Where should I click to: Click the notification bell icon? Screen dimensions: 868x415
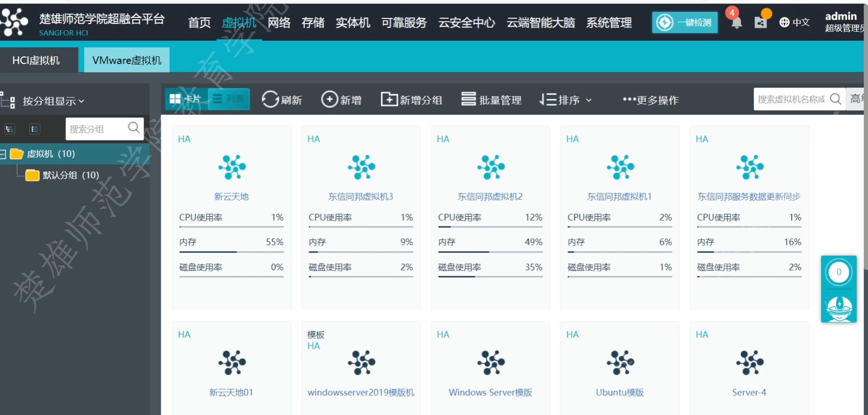[736, 22]
